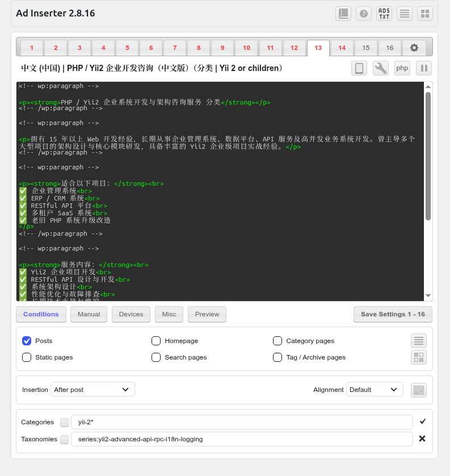This screenshot has width=450, height=476.
Task: Switch to block tab 12
Action: click(x=294, y=48)
